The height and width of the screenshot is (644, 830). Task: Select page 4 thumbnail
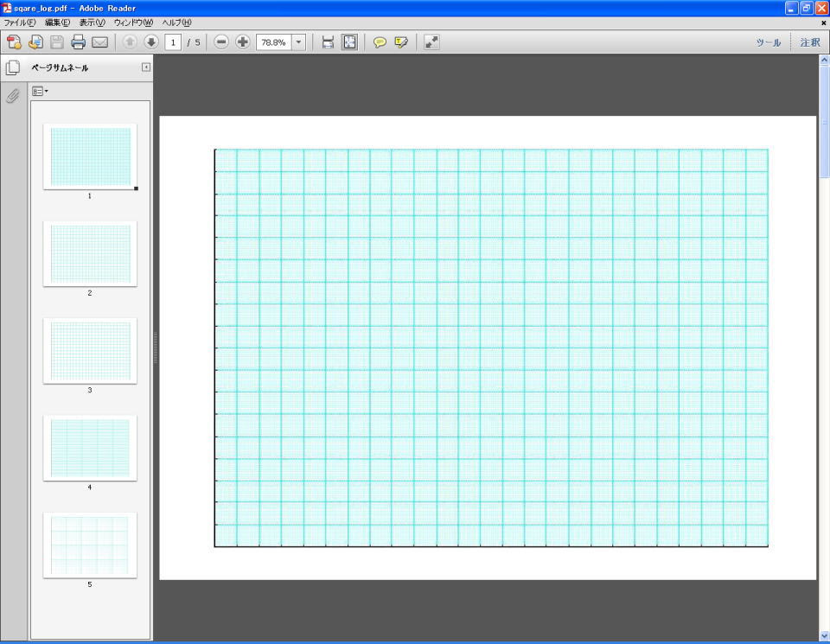[x=90, y=449]
